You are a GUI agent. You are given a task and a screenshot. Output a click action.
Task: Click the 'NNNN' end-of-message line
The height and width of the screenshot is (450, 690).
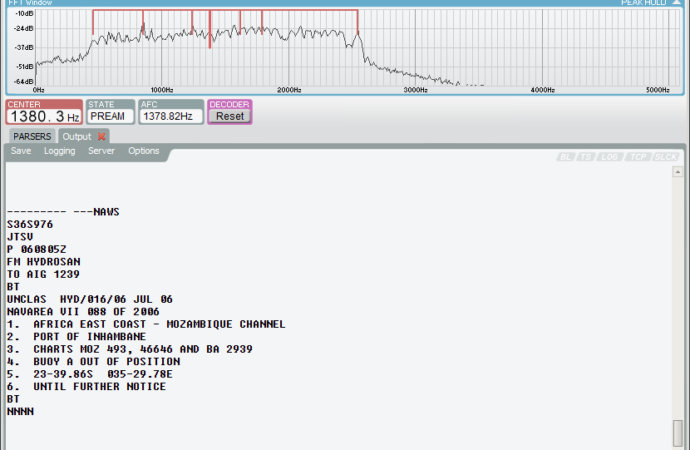(20, 411)
